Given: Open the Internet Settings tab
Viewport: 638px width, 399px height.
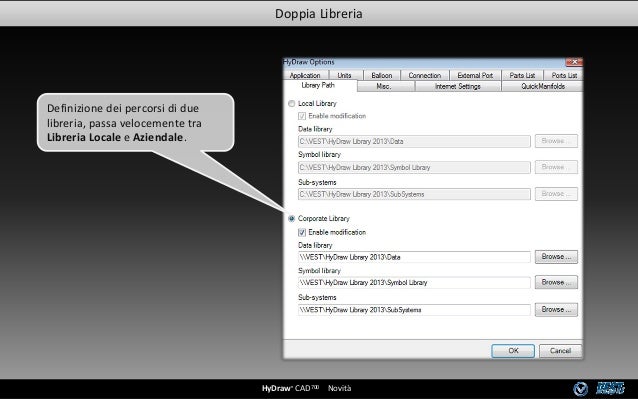Looking at the screenshot, I should [x=458, y=86].
